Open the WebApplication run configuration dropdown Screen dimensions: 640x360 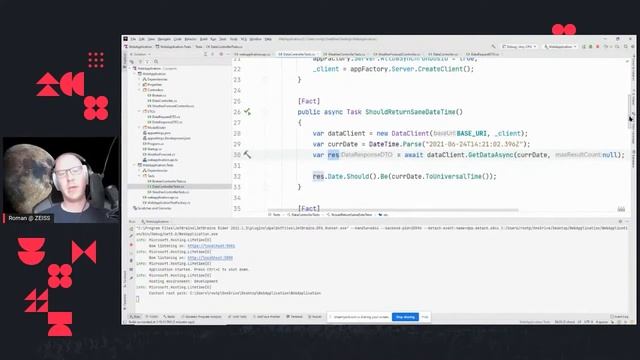pyautogui.click(x=560, y=47)
